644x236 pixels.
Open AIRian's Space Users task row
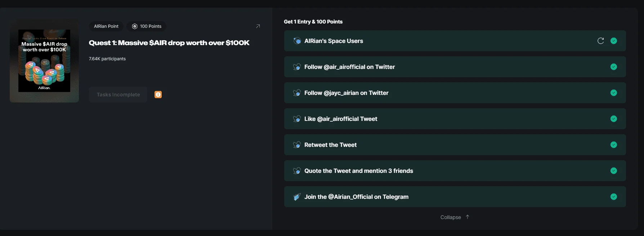(x=455, y=41)
